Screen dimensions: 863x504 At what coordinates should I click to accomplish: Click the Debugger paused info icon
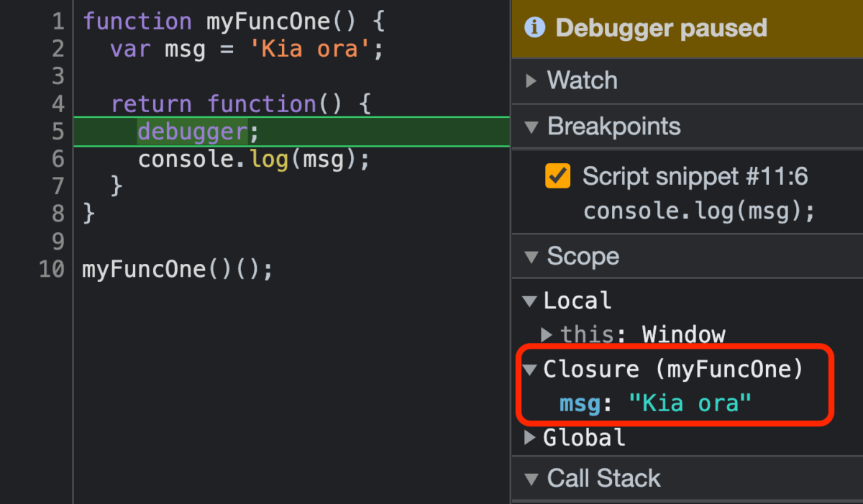(535, 28)
